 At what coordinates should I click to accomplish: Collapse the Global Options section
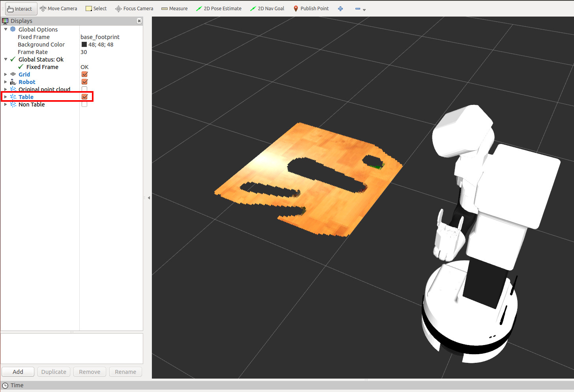click(x=6, y=30)
